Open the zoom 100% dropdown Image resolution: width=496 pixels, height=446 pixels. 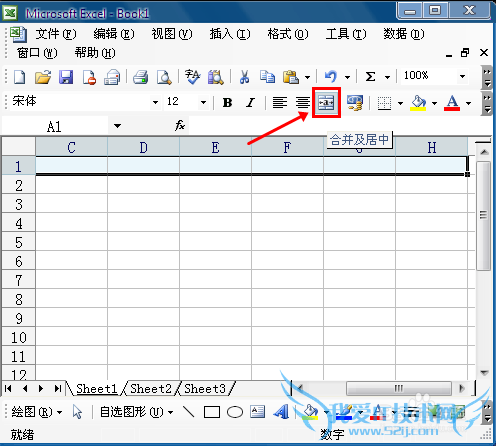[462, 77]
